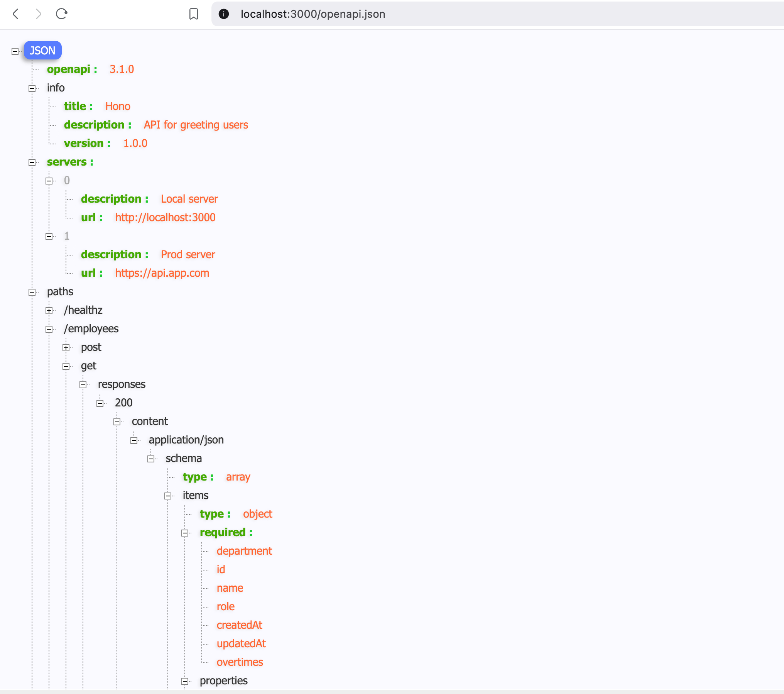Select the 'object' type value
Viewport: 784px width, 694px height.
(x=258, y=514)
